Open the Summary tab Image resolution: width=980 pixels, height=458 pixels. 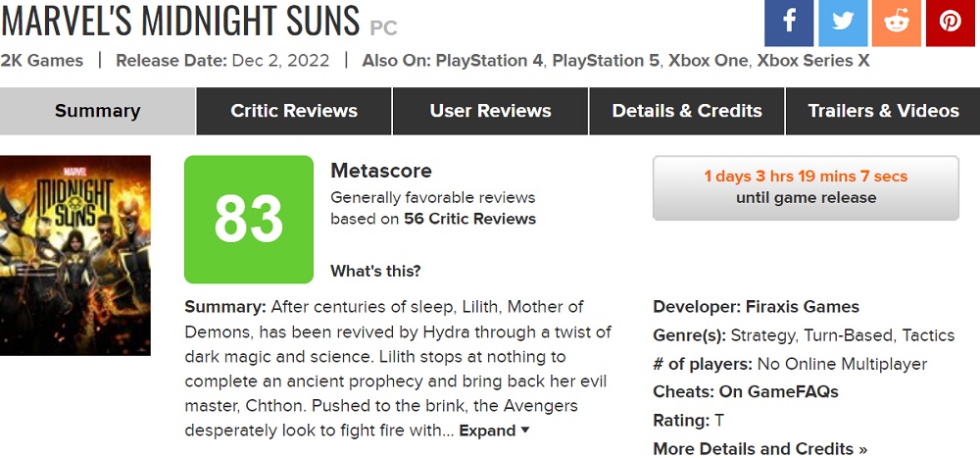97,111
